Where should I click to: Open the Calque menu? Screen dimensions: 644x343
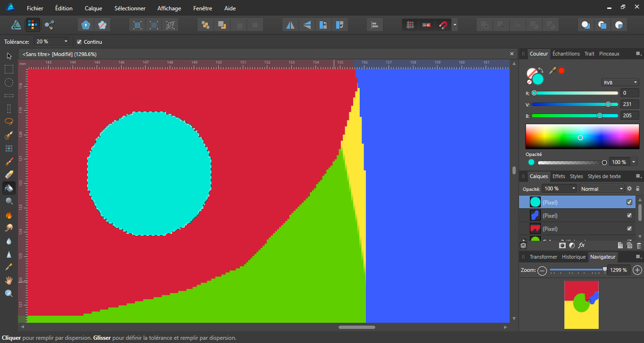point(93,8)
